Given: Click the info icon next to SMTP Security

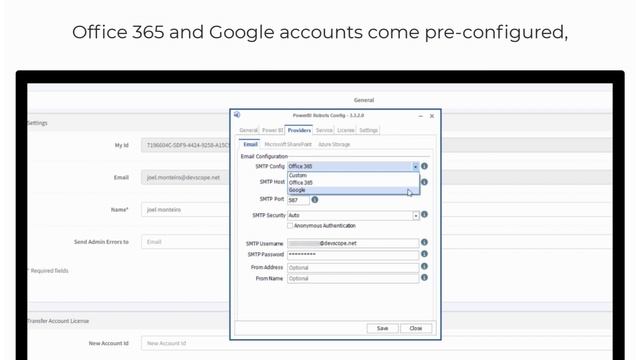Looking at the screenshot, I should click(424, 214).
